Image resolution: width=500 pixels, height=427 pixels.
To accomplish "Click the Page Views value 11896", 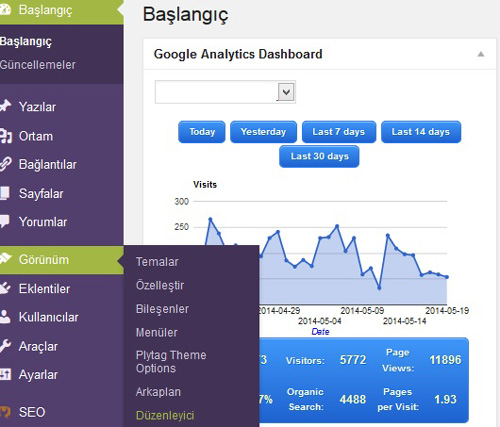I will 445,360.
